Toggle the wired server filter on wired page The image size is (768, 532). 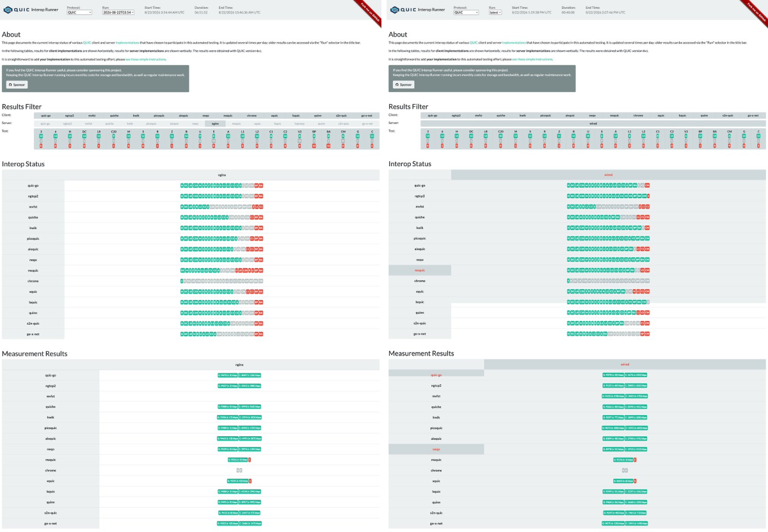(x=593, y=123)
